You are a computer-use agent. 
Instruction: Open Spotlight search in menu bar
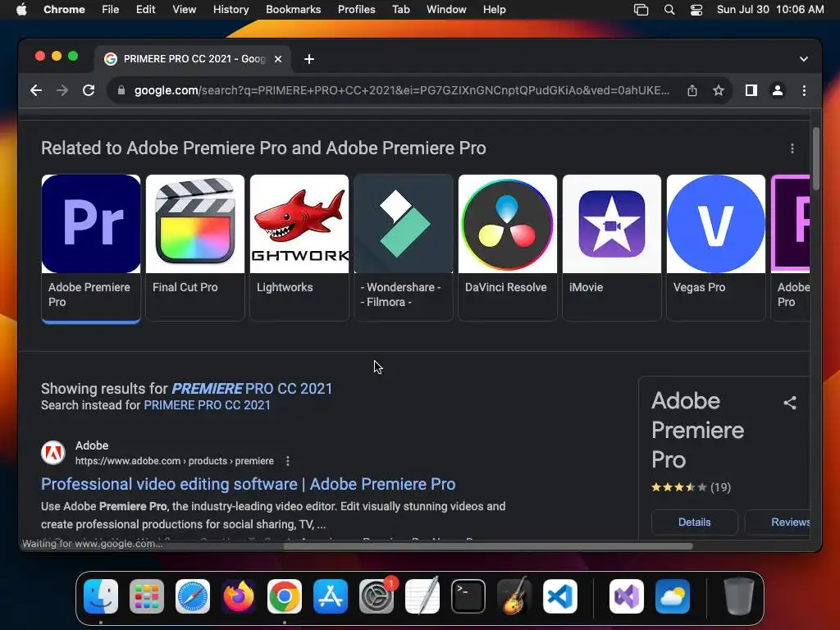click(x=669, y=10)
